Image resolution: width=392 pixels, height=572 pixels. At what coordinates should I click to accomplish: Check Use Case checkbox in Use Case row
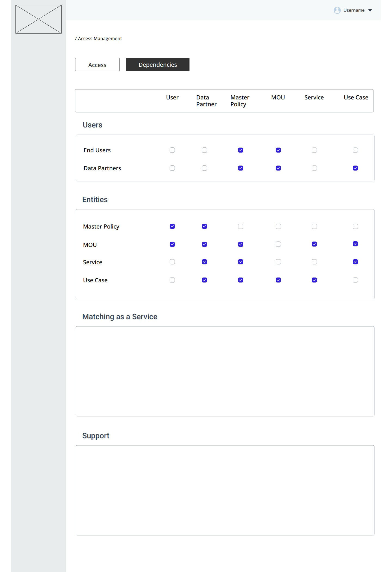pyautogui.click(x=355, y=280)
